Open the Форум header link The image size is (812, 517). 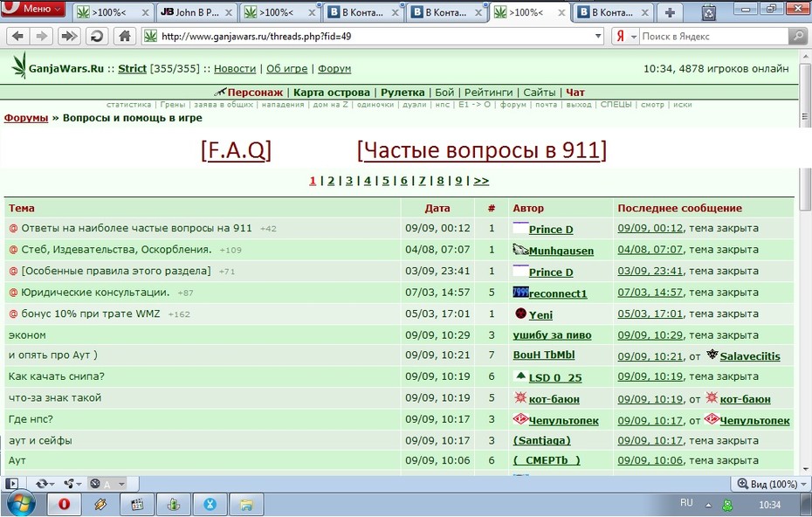[x=334, y=68]
